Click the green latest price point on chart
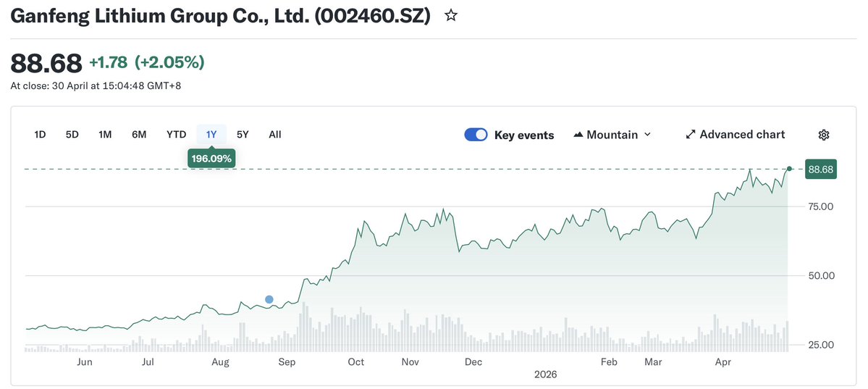Viewport: 868px width, 389px height. (x=789, y=169)
